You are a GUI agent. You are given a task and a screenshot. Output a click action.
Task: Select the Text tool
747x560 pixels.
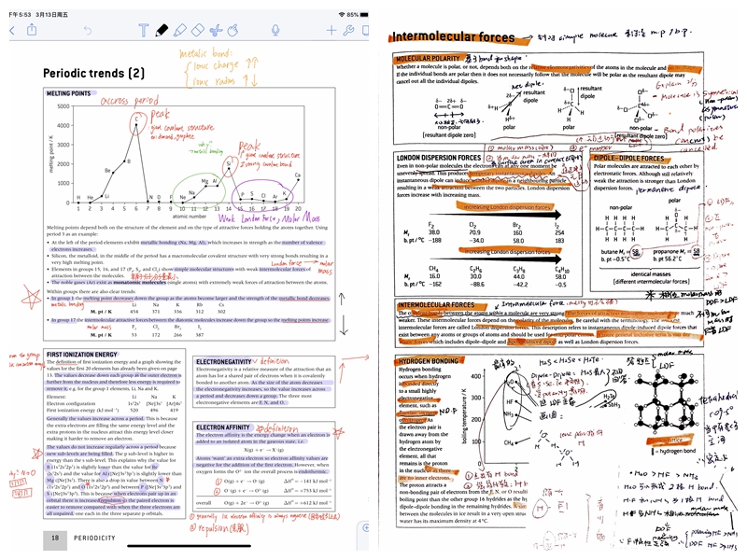143,31
